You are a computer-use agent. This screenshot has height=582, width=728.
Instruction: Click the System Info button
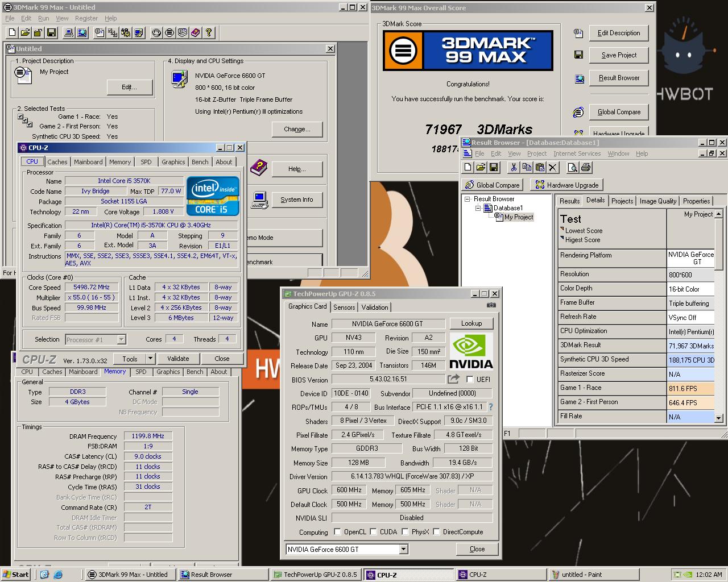(x=296, y=199)
